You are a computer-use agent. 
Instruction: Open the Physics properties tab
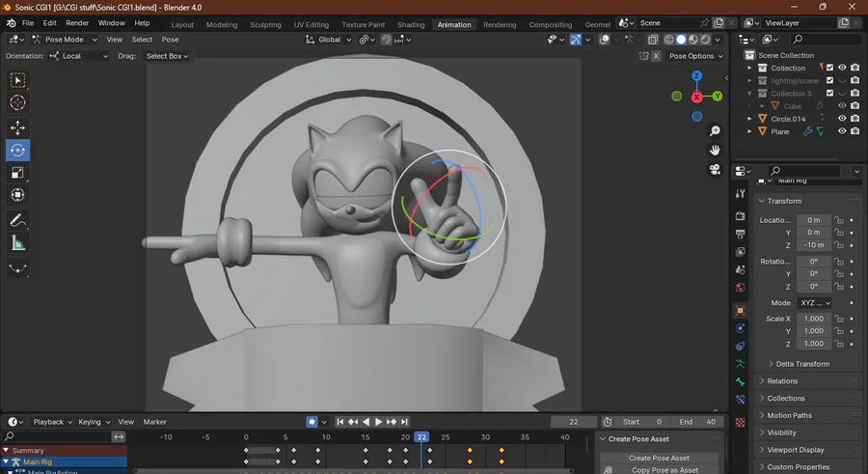pos(740,328)
